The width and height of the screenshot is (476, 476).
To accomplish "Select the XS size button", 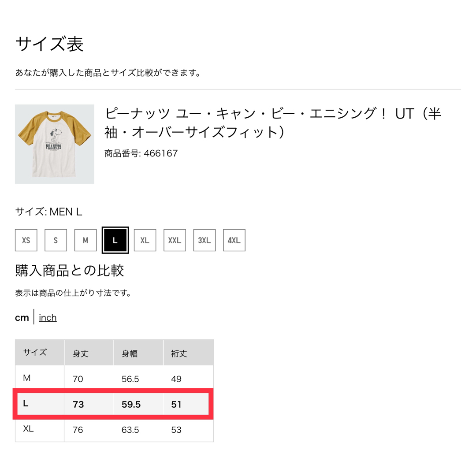I will point(26,240).
